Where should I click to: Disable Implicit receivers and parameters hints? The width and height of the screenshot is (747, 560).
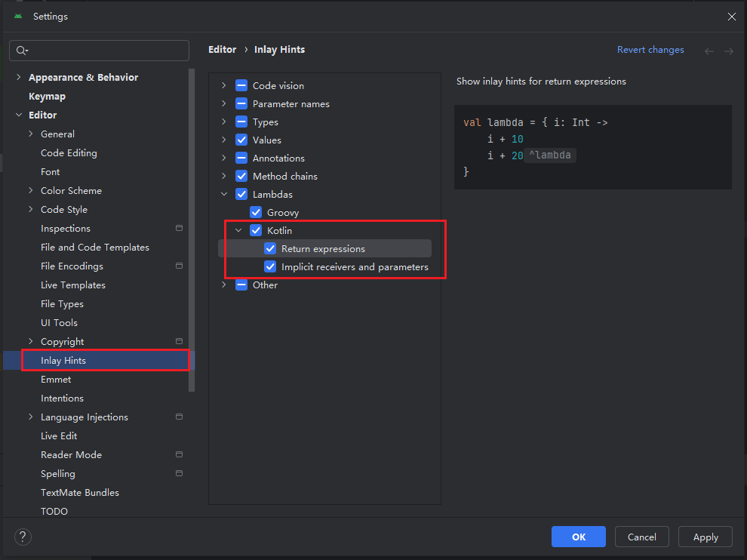pos(270,266)
